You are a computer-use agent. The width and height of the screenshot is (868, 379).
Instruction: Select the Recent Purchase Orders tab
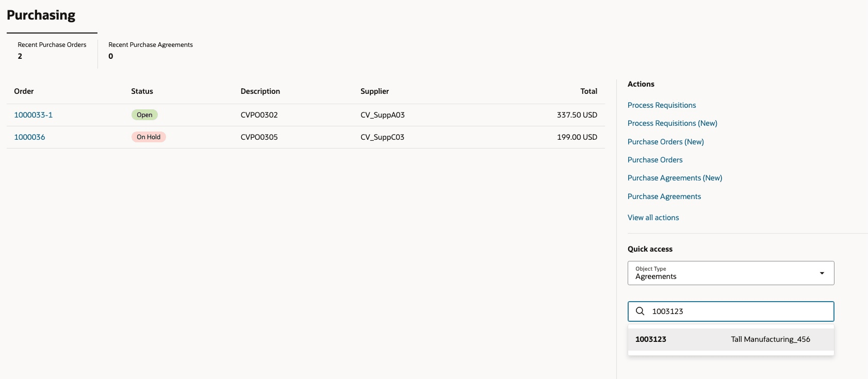(52, 51)
